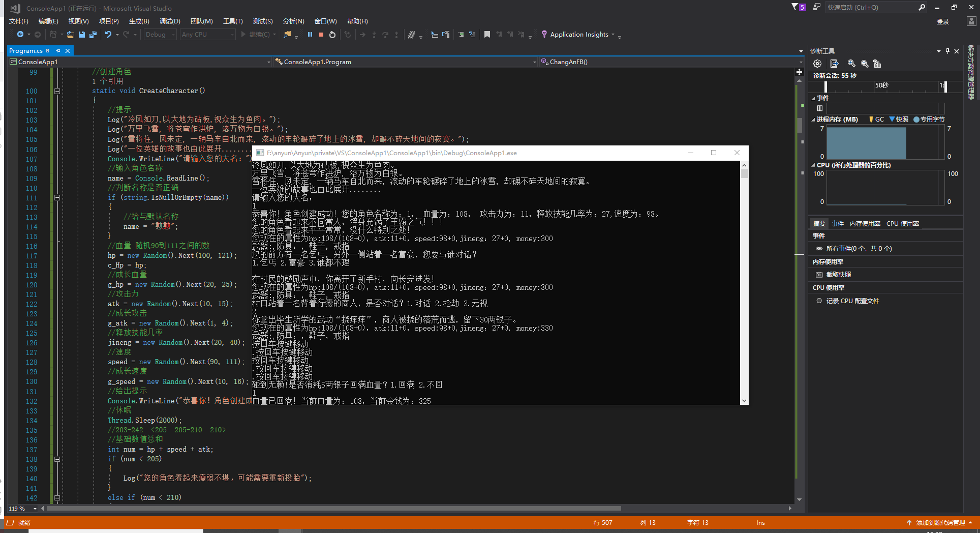Switch to the 摘要 diagnostics tab
Image resolution: width=980 pixels, height=533 pixels.
(819, 223)
